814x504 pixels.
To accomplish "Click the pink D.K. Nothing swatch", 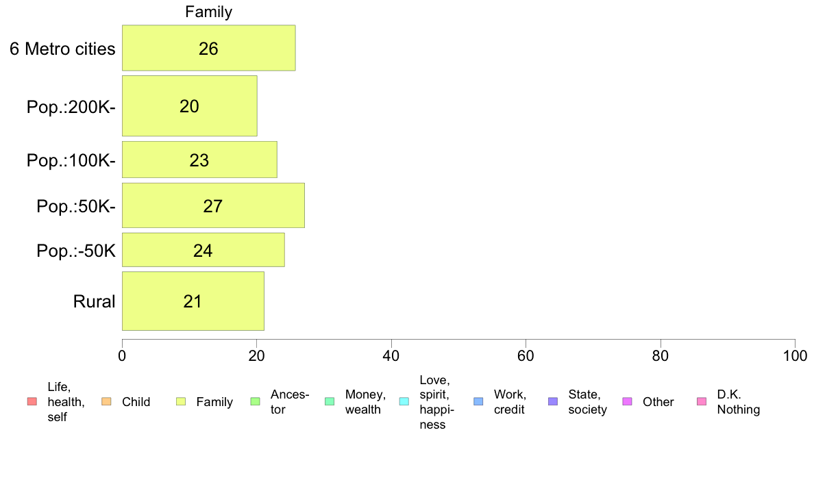I will tap(702, 402).
